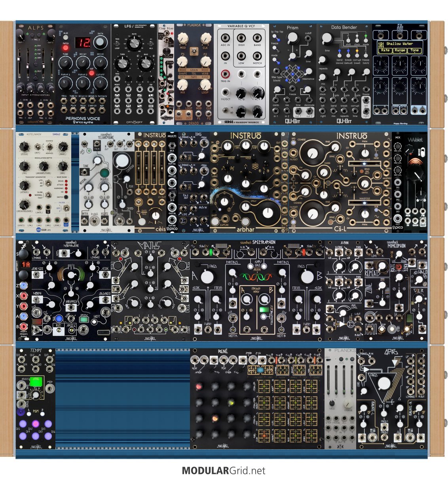Select the Tone tab on FX Aid display

tap(414, 50)
